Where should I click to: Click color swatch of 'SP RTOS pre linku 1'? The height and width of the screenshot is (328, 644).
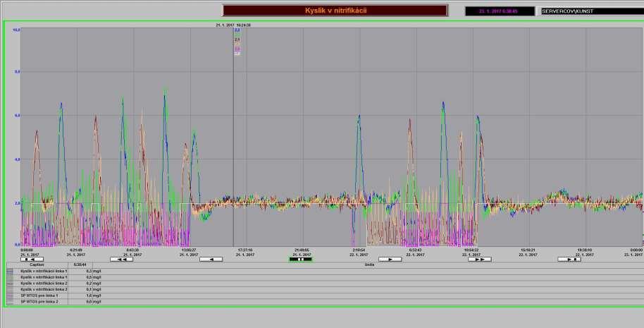10,296
